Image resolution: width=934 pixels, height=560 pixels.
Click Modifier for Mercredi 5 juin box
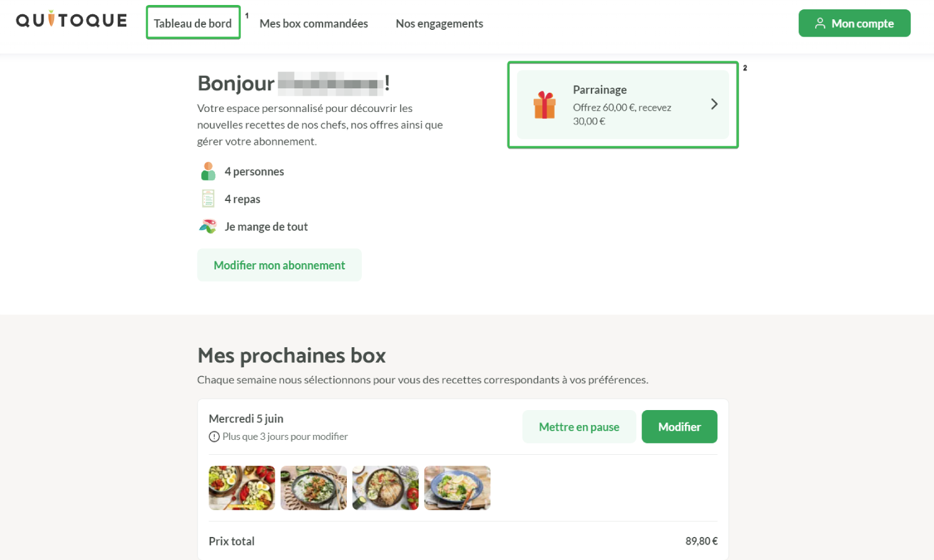click(679, 427)
